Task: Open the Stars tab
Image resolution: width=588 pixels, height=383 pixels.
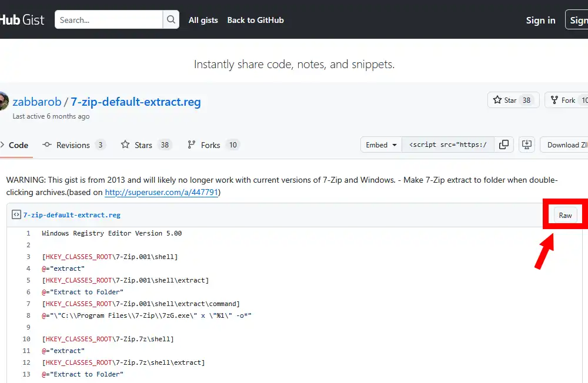Action: [x=146, y=145]
